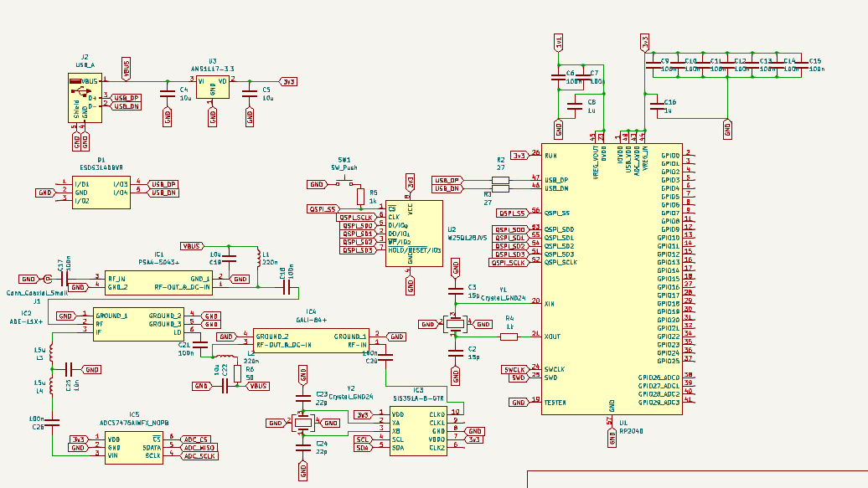
Task: Click the GND label below the RP2040
Action: click(612, 439)
